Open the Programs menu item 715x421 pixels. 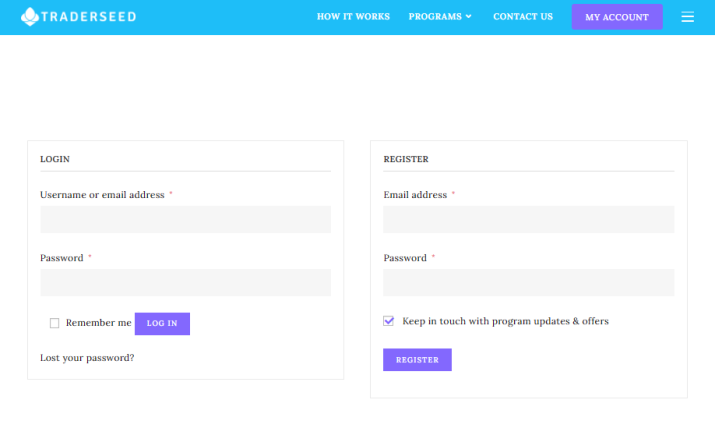click(x=435, y=16)
